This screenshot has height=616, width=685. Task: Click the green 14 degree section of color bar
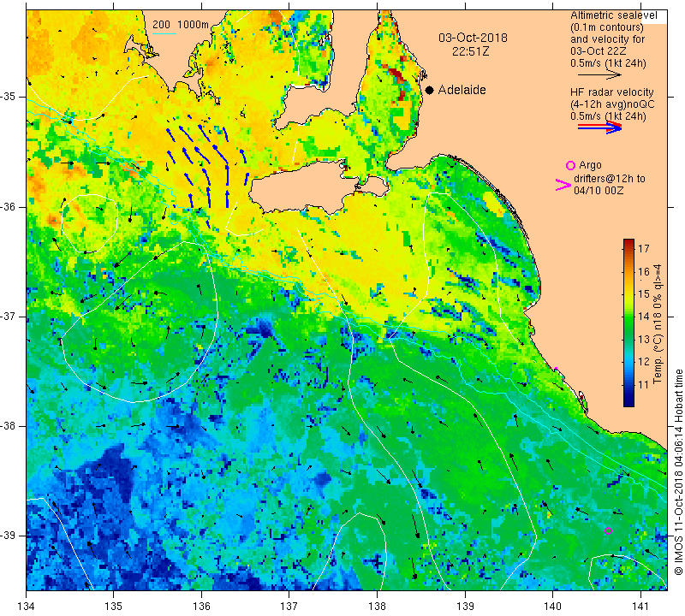point(628,317)
